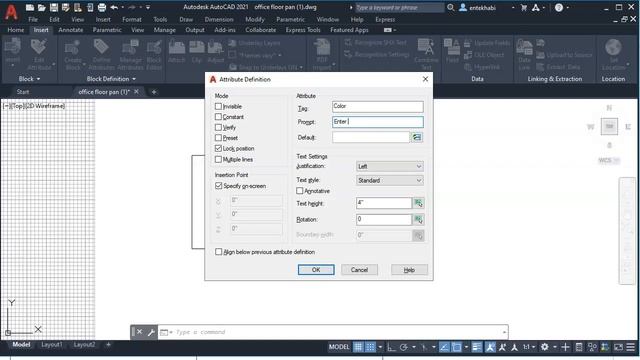Image resolution: width=640 pixels, height=360 pixels.
Task: Click the command line close X icon
Action: tap(139, 332)
